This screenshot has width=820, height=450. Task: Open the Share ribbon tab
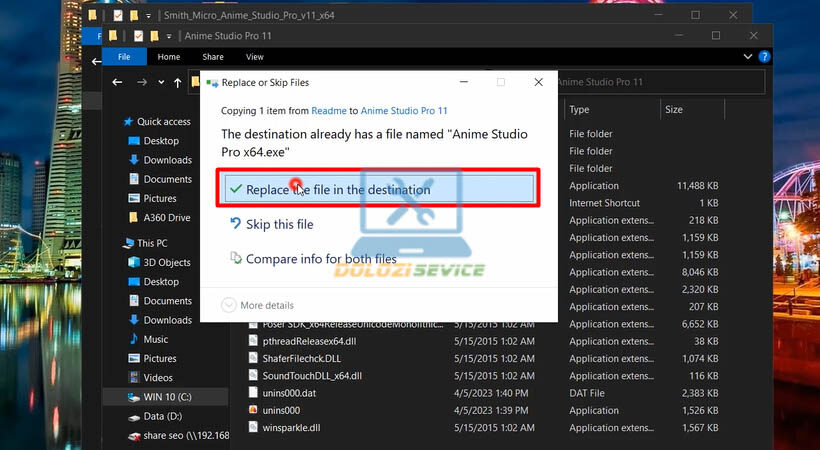click(213, 57)
